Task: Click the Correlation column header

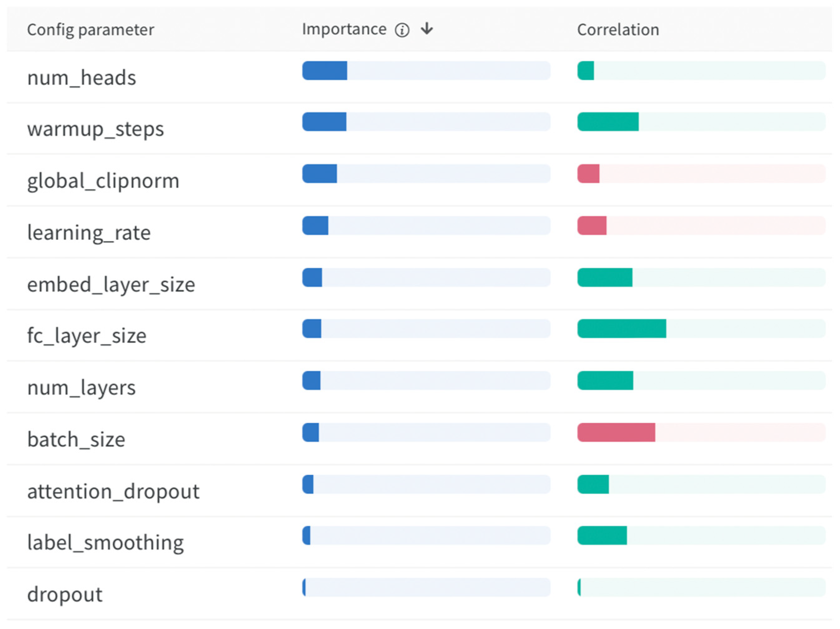Action: pyautogui.click(x=618, y=30)
